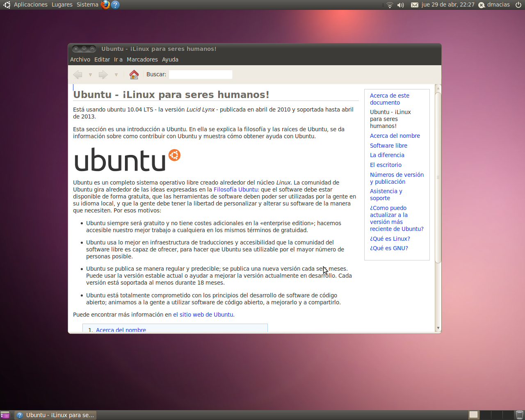Image resolution: width=525 pixels, height=420 pixels.
Task: Open Software libre sidebar link
Action: pyautogui.click(x=388, y=146)
